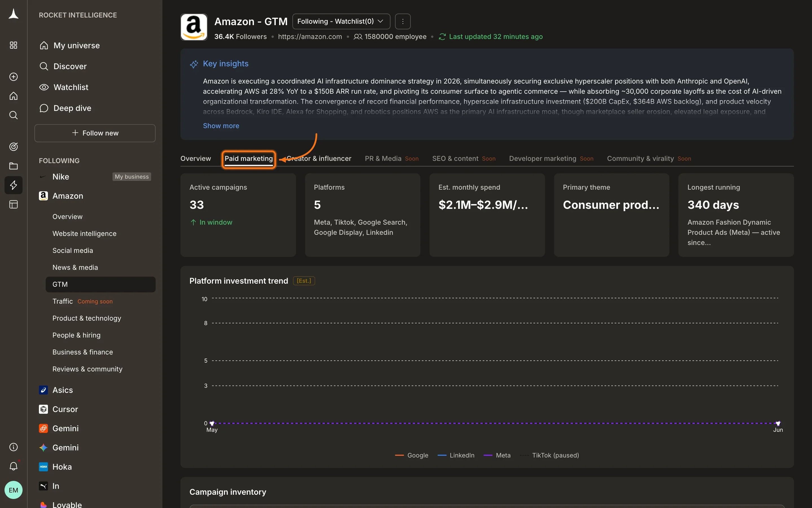Open the EM user avatar
Viewport: 812px width, 508px height.
14,490
